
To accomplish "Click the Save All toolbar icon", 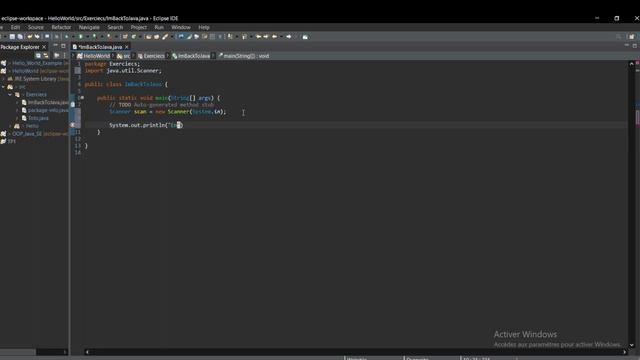I will point(20,37).
